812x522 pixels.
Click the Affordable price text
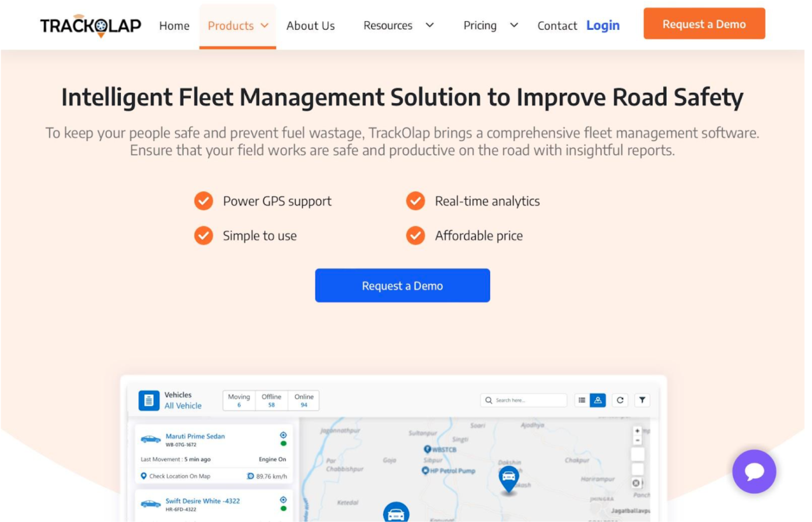pos(479,236)
